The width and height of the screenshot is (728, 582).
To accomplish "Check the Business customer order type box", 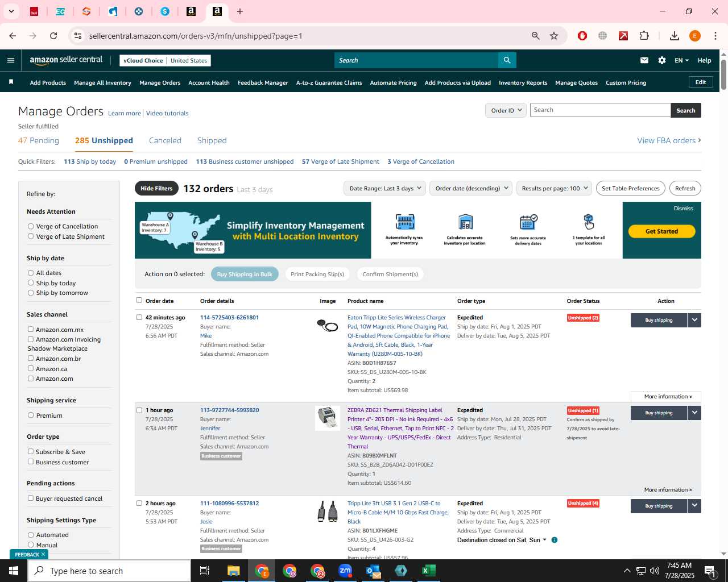I will (31, 462).
